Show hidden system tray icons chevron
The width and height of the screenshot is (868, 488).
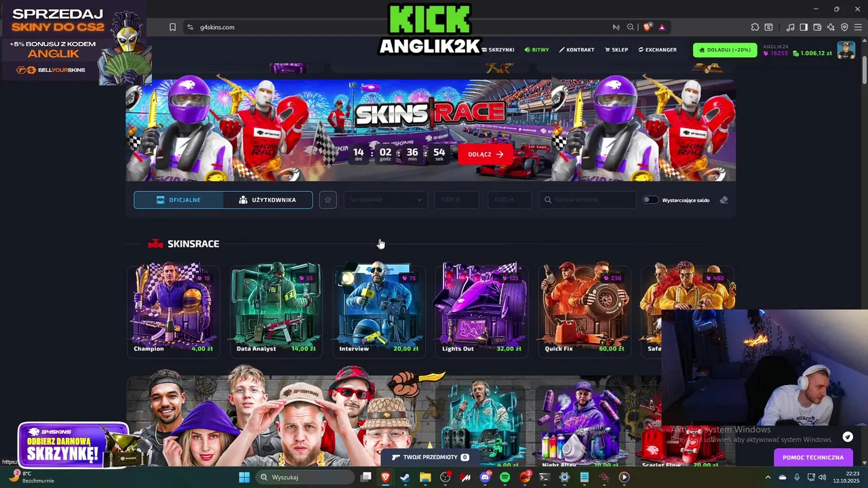768,477
